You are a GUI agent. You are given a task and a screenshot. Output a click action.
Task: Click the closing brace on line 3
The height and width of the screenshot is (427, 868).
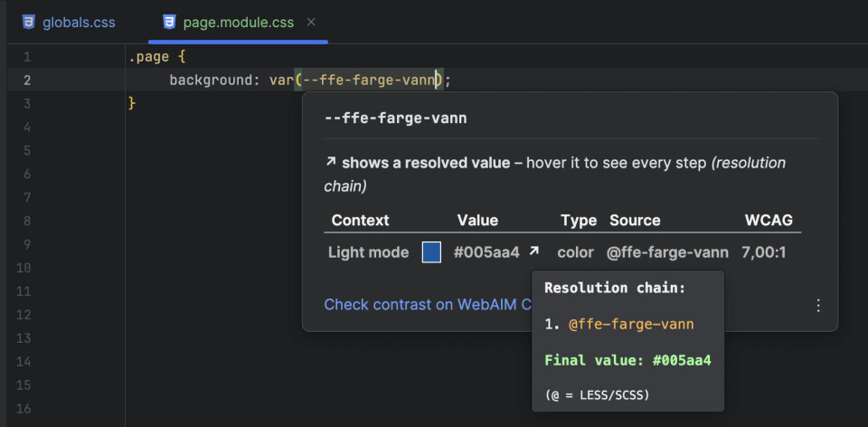132,103
